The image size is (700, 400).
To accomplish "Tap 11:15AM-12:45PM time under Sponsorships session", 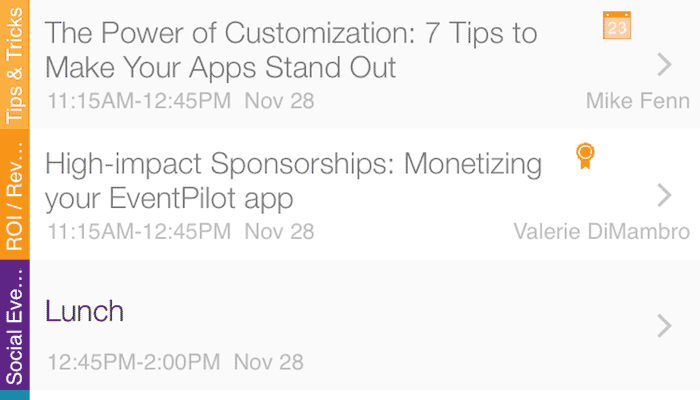I will point(139,231).
